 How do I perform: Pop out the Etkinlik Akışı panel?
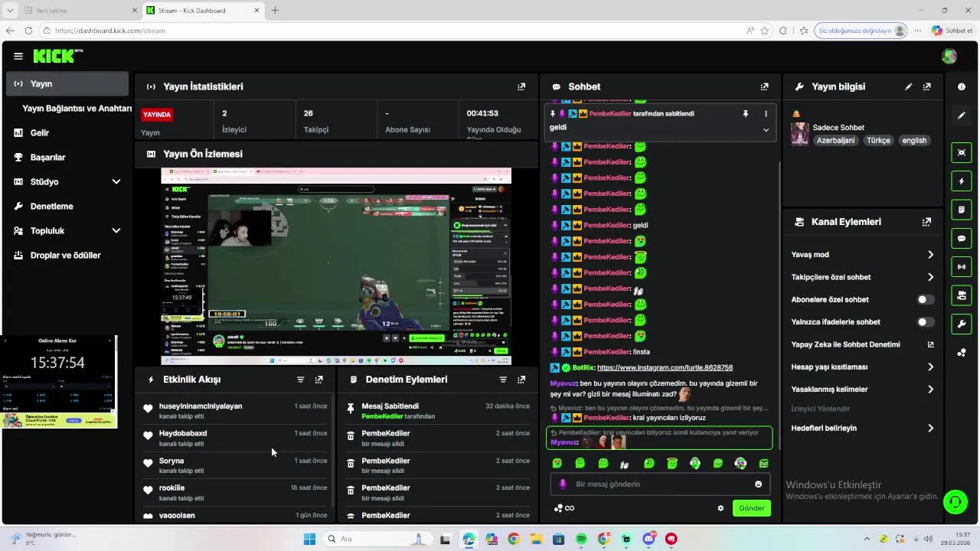point(319,380)
